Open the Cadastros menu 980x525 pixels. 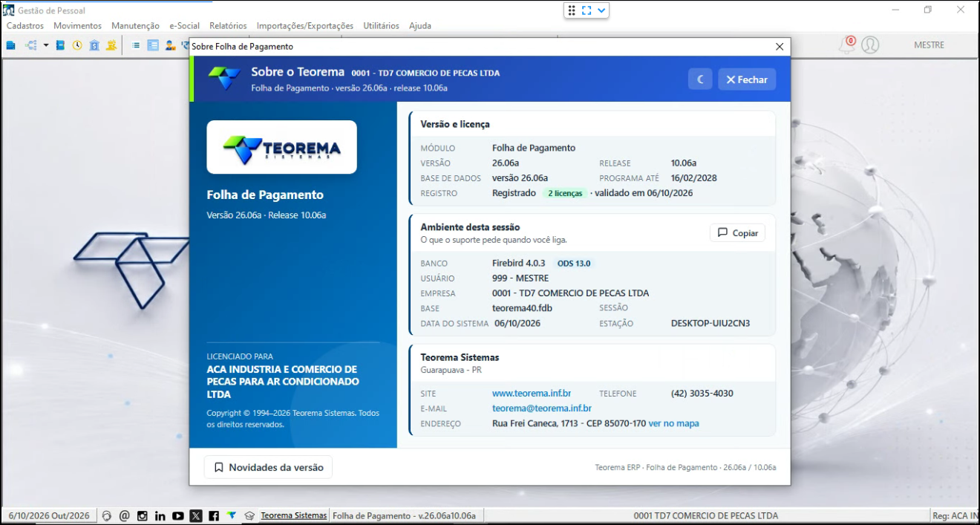[x=25, y=25]
